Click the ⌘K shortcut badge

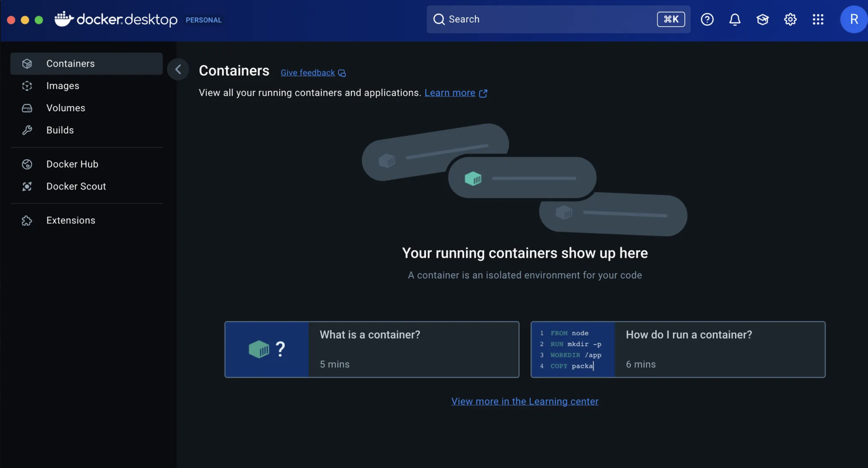point(671,19)
